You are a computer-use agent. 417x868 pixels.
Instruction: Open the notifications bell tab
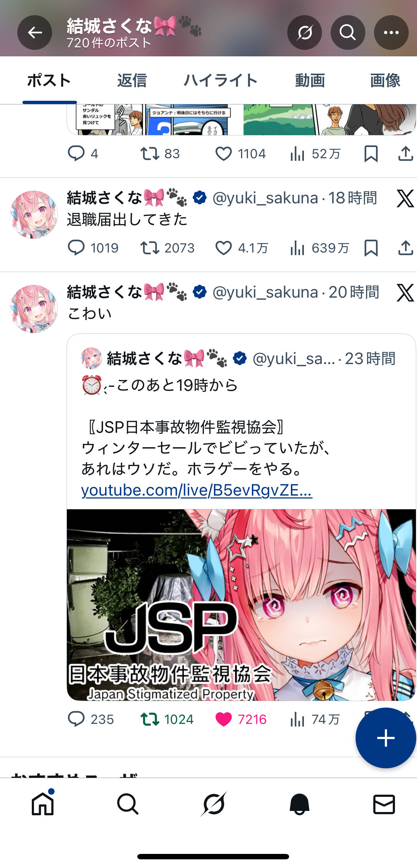pos(299,804)
